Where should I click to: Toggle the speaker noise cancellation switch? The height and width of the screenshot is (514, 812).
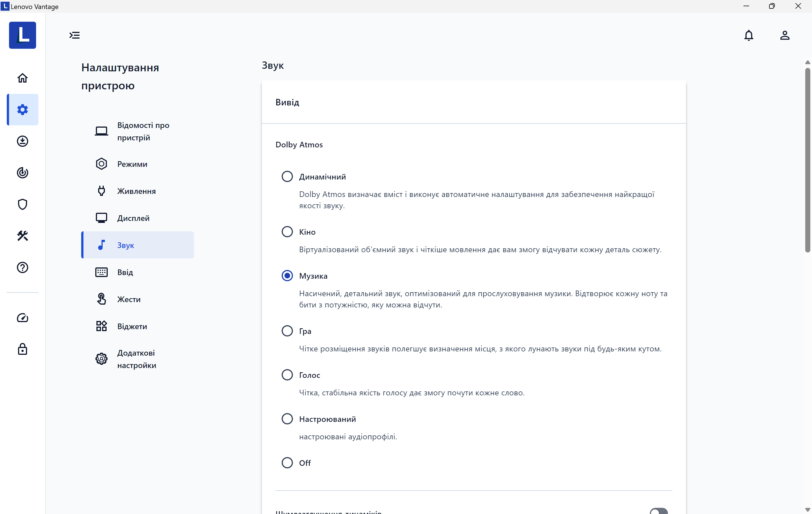pyautogui.click(x=658, y=511)
